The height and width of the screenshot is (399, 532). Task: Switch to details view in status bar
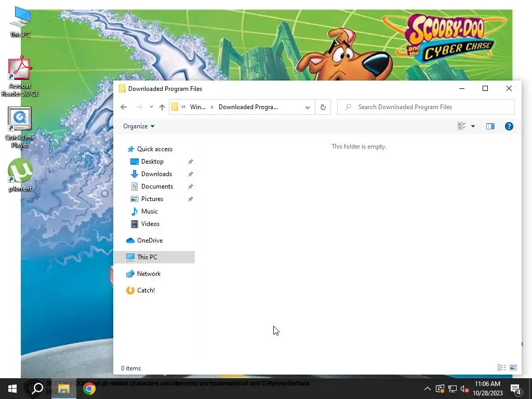tap(502, 368)
